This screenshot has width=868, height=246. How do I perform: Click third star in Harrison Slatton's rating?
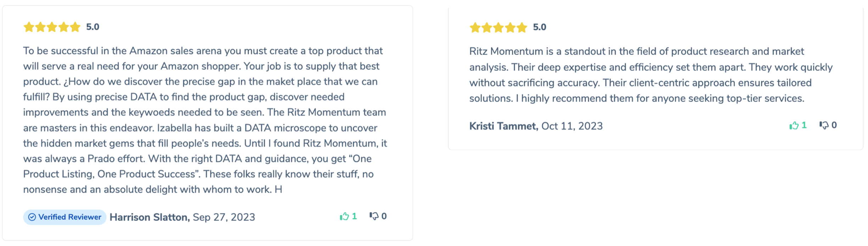pos(52,27)
